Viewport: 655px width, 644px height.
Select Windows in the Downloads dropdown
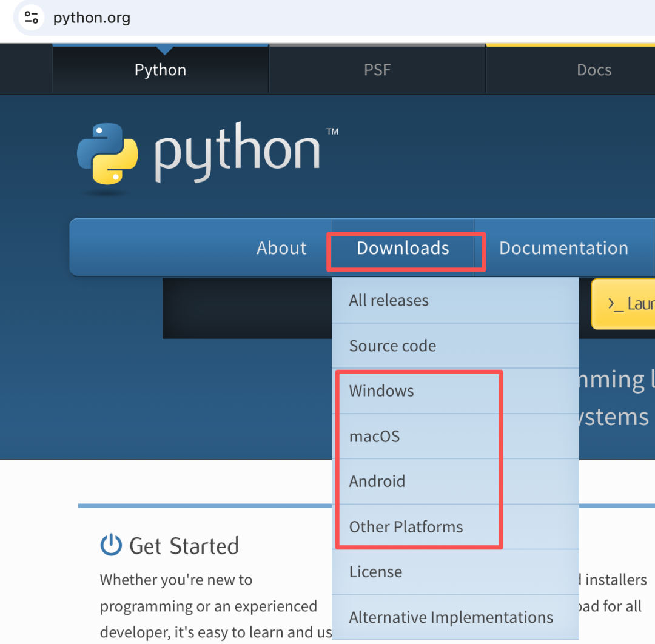pos(455,391)
